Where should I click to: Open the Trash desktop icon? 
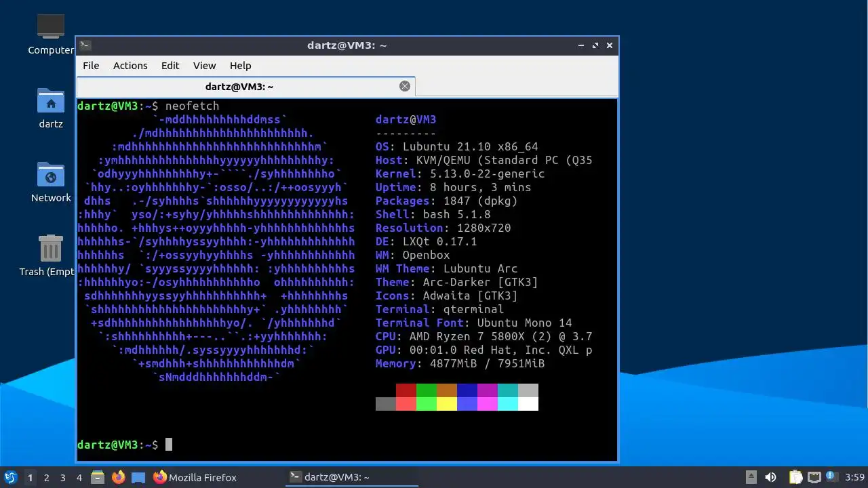51,248
